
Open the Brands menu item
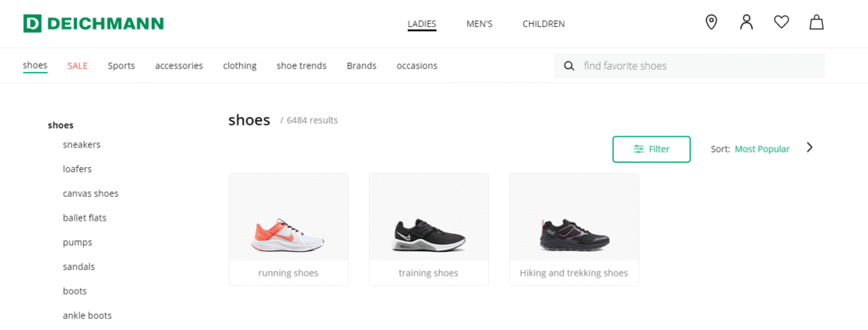click(361, 66)
